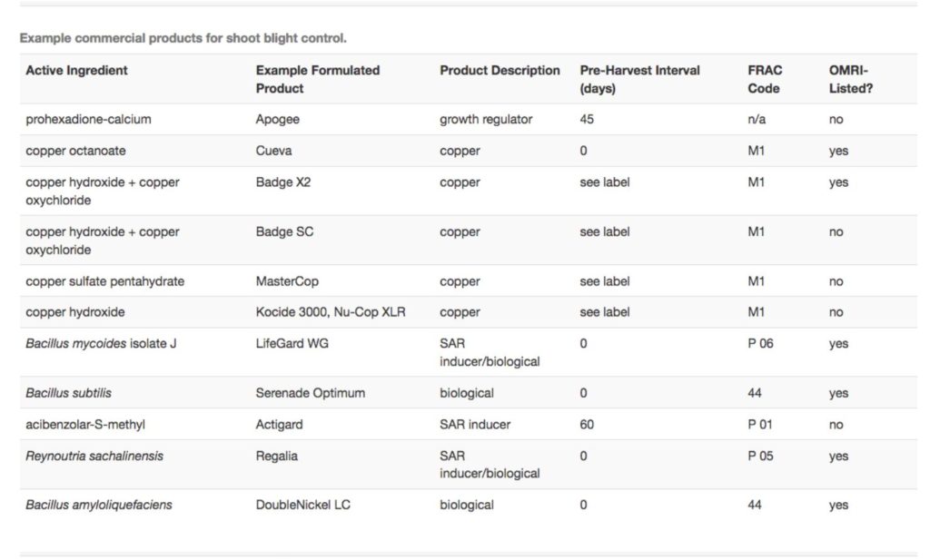The image size is (930, 560).
Task: Select the Actigard product entry
Action: tap(279, 424)
